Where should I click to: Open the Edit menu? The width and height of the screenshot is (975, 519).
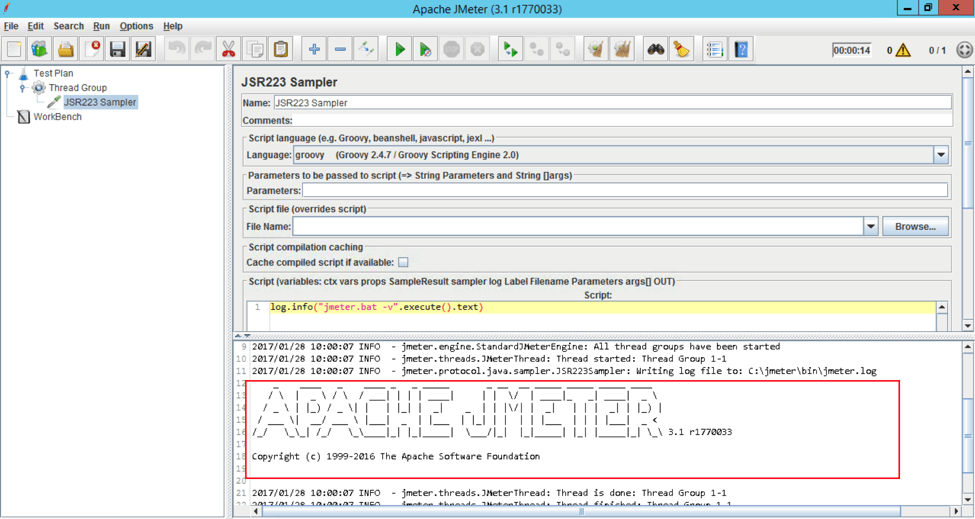point(35,26)
